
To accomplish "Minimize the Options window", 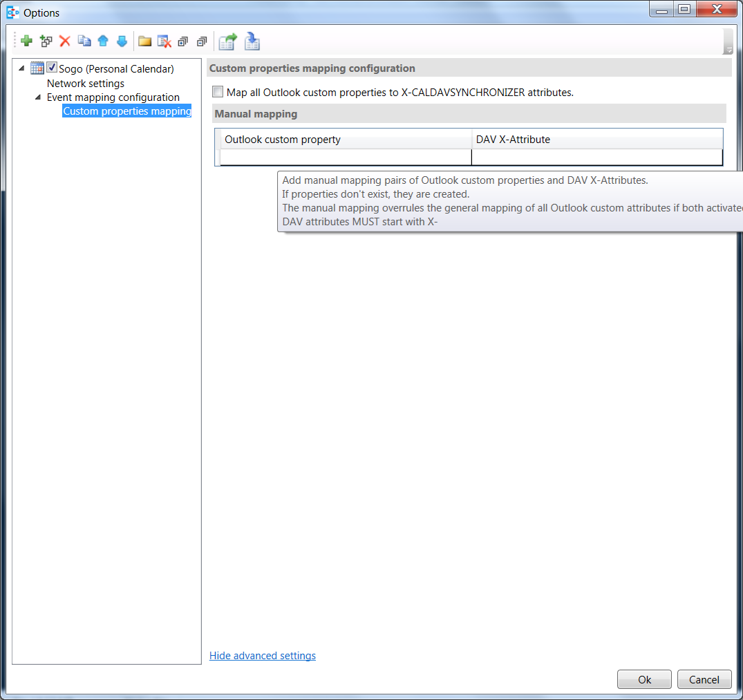I will point(662,9).
